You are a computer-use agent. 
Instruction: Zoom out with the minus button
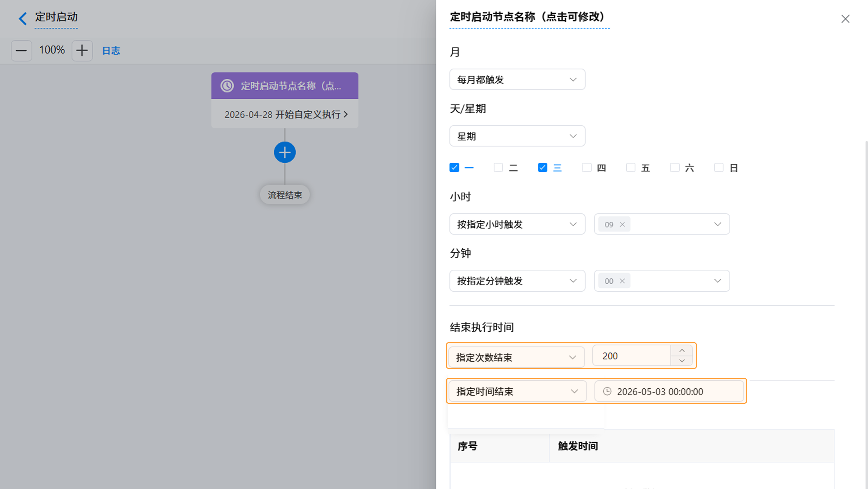[21, 51]
